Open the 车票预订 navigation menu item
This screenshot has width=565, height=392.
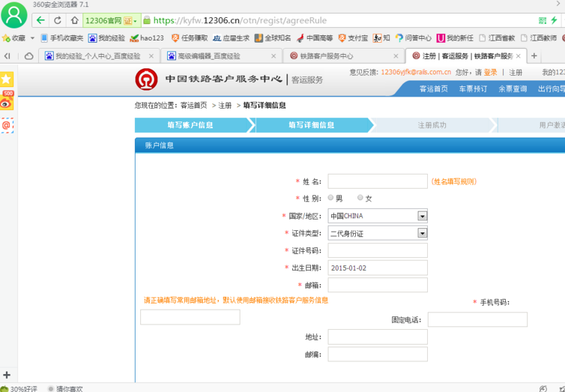click(473, 88)
